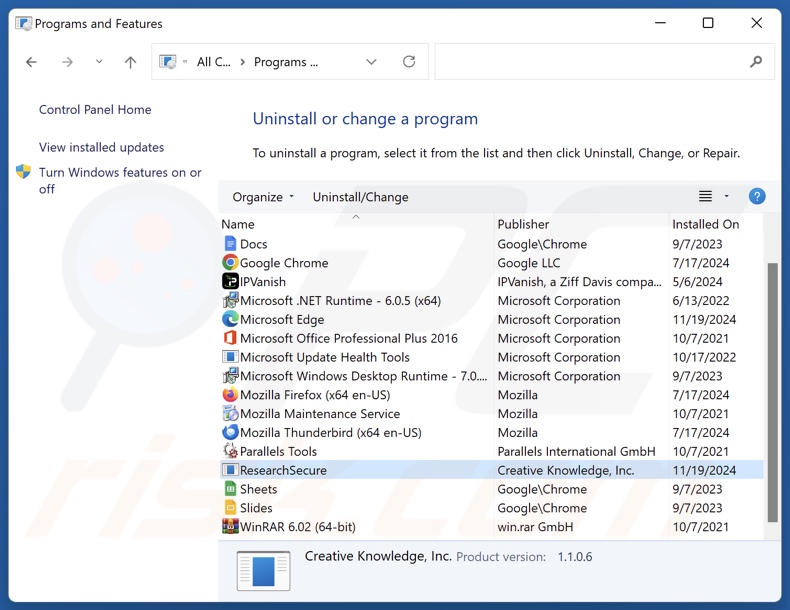Refresh the Programs and Features list
The width and height of the screenshot is (790, 610).
point(409,61)
